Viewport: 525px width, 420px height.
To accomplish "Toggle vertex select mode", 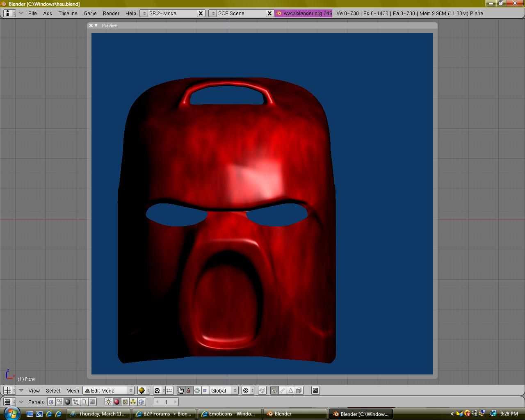I will pyautogui.click(x=274, y=390).
